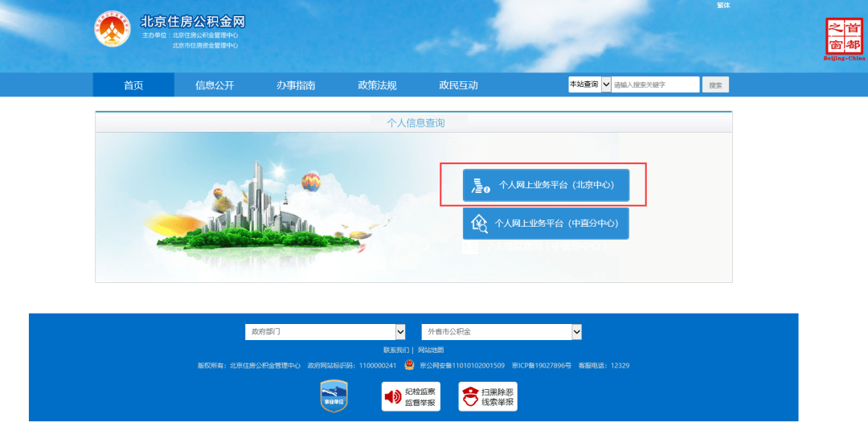Image resolution: width=868 pixels, height=447 pixels.
Task: Open 个人网上业务平台（北京中心）
Action: coord(546,185)
